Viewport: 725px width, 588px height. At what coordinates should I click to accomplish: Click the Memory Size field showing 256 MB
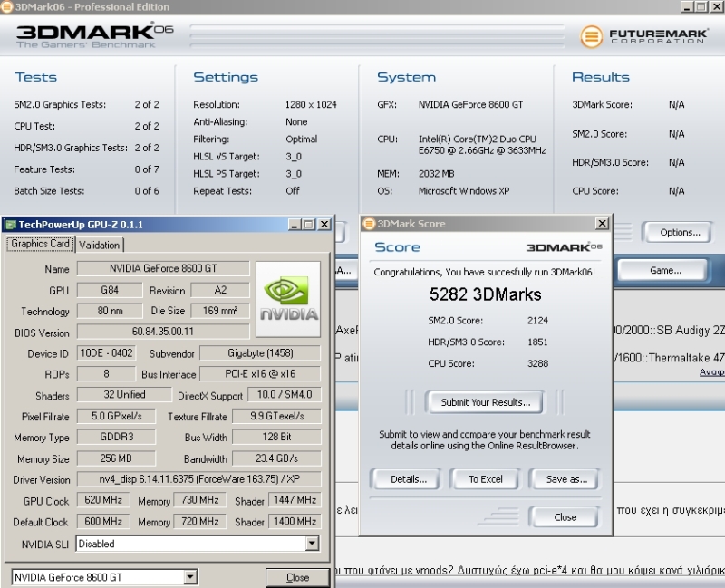pyautogui.click(x=116, y=458)
